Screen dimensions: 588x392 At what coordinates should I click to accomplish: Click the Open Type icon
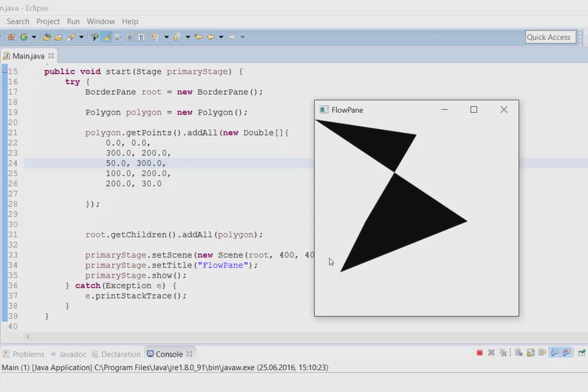(x=47, y=37)
